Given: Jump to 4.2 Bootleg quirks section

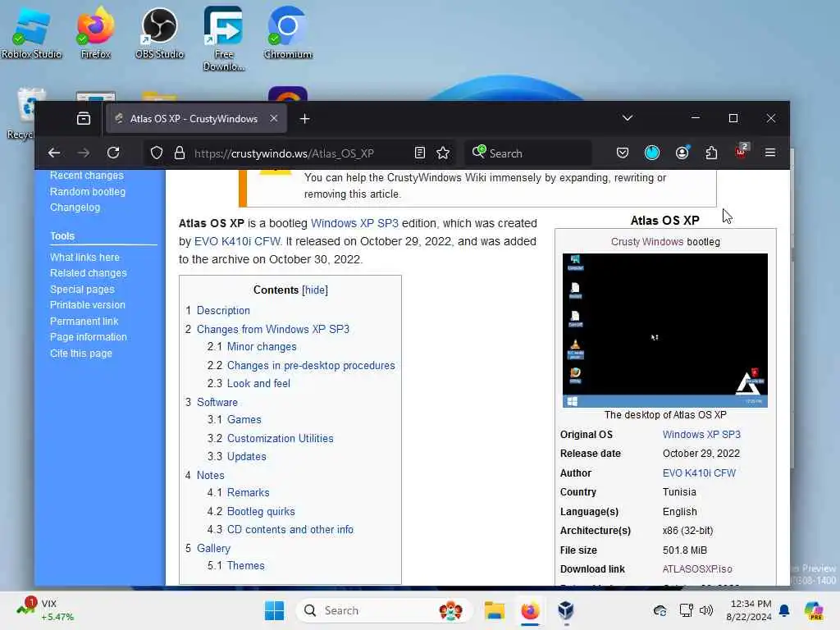Looking at the screenshot, I should pyautogui.click(x=261, y=512).
